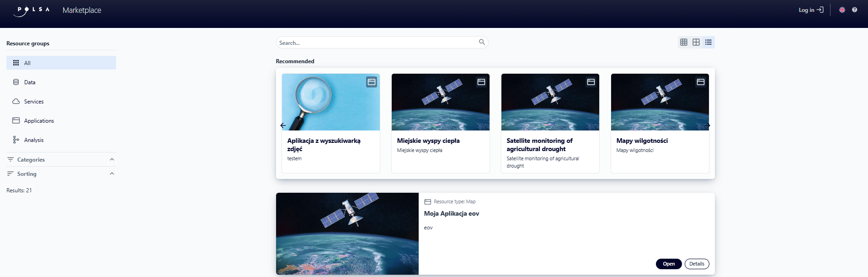868x277 pixels.
Task: Select the list view layout
Action: [708, 42]
